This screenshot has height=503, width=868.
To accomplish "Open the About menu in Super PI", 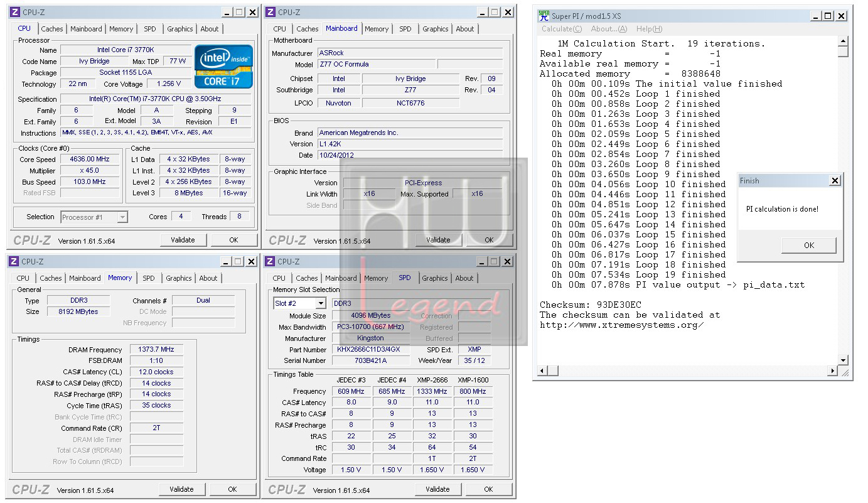I will (x=609, y=29).
